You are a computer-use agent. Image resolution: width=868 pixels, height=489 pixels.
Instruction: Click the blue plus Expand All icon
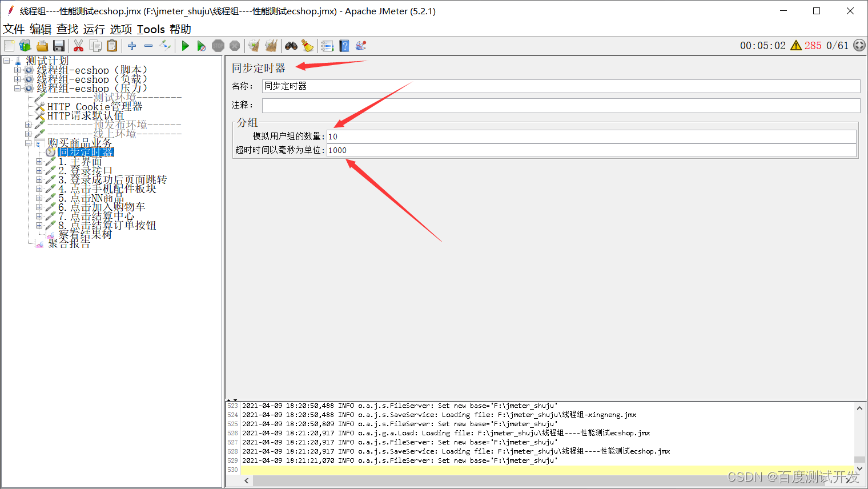pyautogui.click(x=132, y=46)
